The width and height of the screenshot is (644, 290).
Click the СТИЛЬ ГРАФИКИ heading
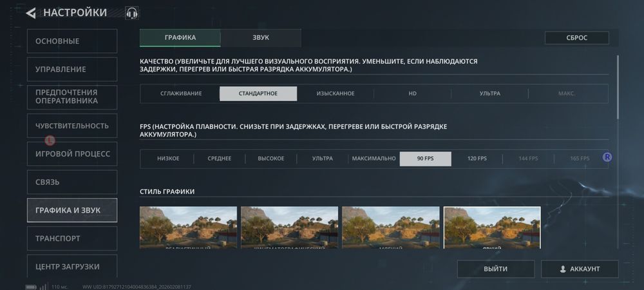point(167,192)
